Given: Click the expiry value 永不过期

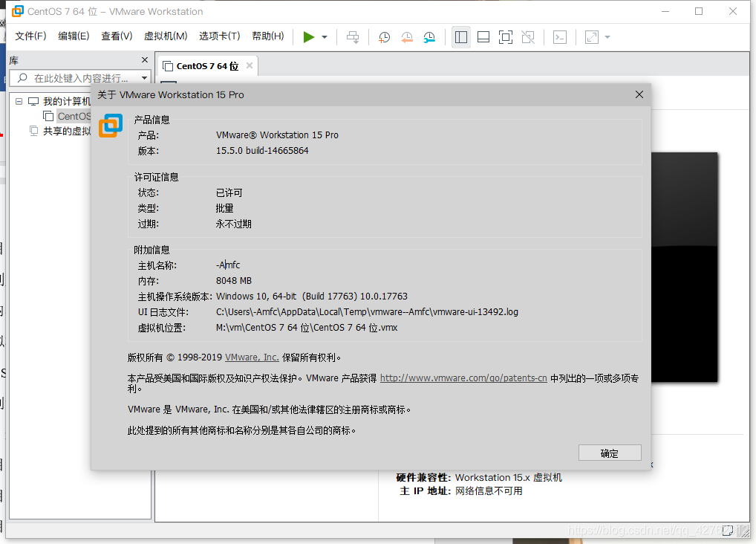Looking at the screenshot, I should pos(233,224).
